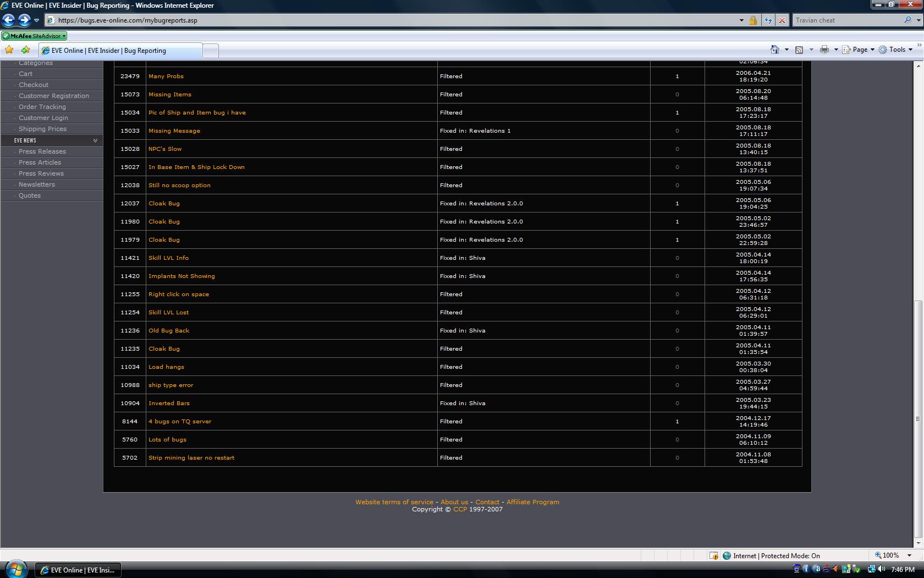The height and width of the screenshot is (578, 924).
Task: Open Order Tracking sidebar link
Action: point(42,107)
